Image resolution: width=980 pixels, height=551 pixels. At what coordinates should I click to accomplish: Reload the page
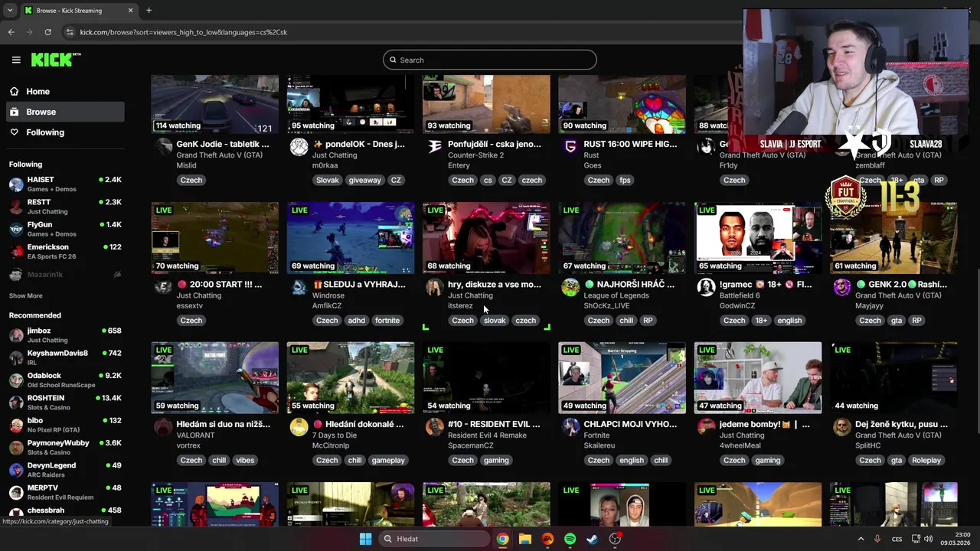(x=47, y=32)
